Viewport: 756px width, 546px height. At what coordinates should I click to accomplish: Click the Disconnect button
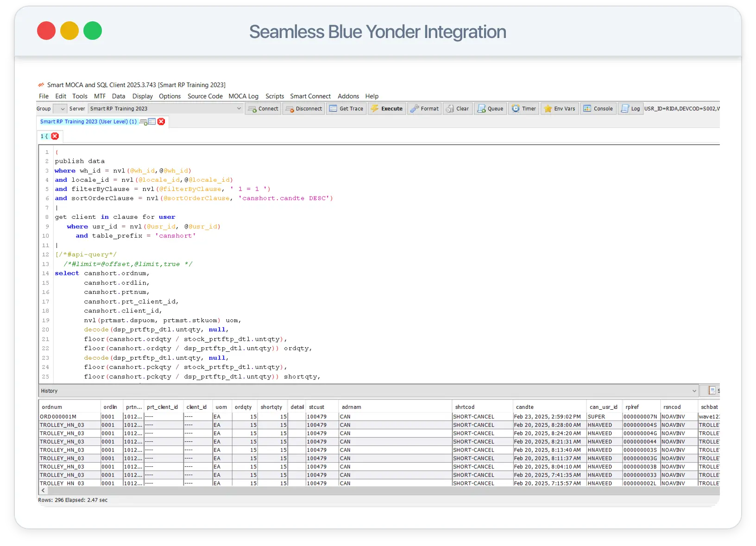click(304, 108)
